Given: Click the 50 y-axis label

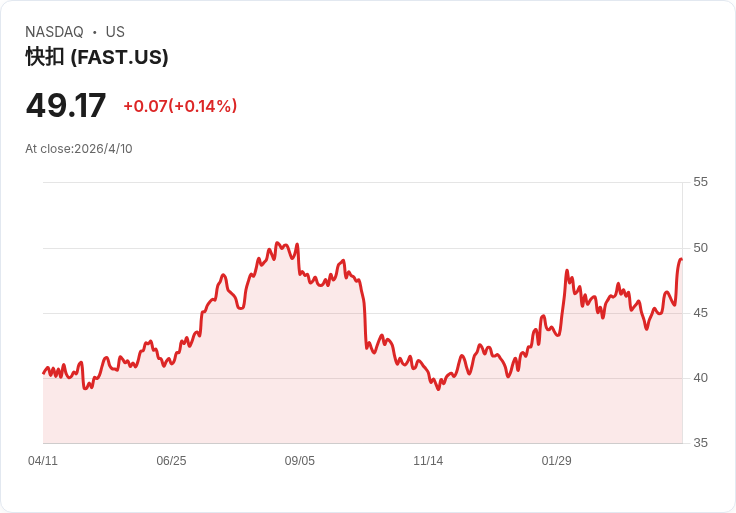Looking at the screenshot, I should 700,248.
